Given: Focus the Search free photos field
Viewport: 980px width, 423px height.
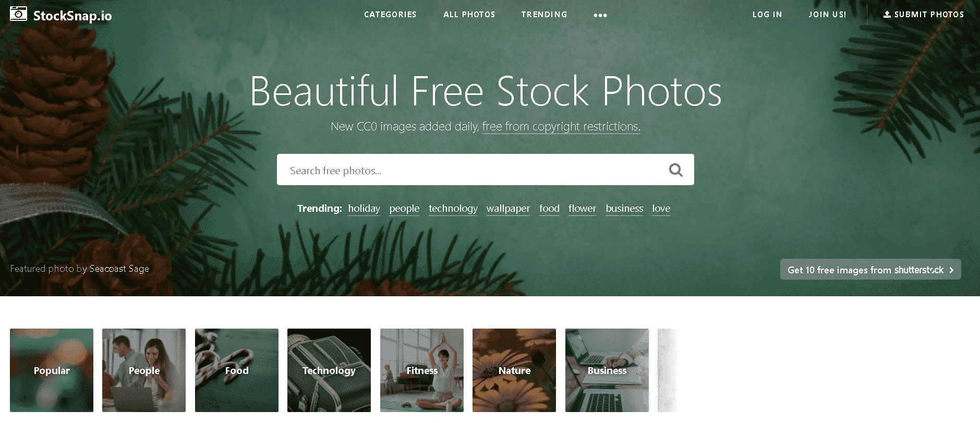Looking at the screenshot, I should [x=485, y=170].
